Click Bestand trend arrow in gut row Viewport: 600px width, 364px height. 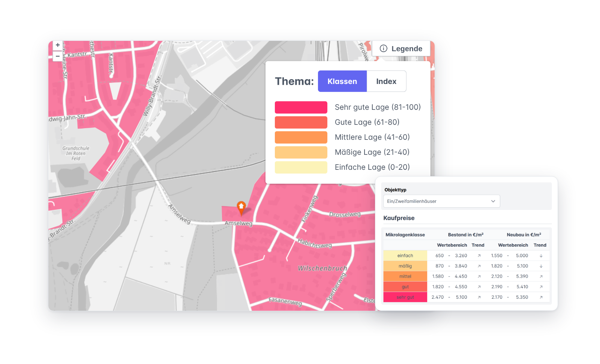pos(479,287)
